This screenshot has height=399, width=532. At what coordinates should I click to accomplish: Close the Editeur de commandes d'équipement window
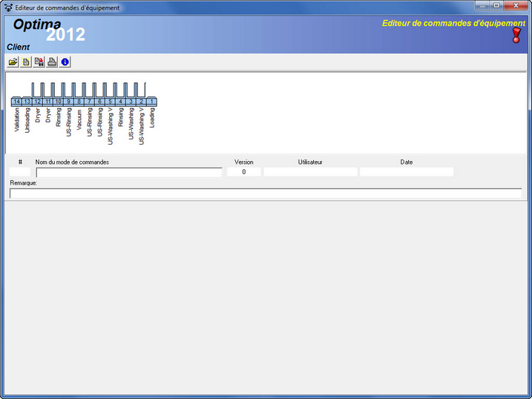pos(516,5)
